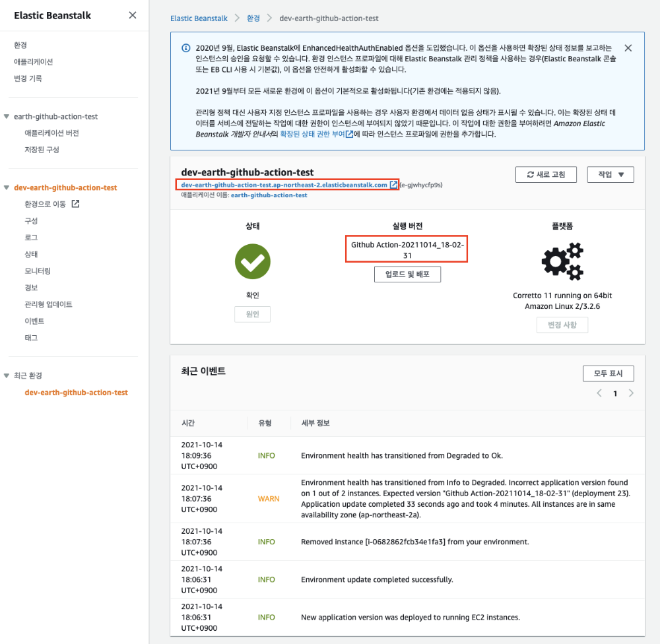Go to next events page arrow
Image resolution: width=660 pixels, height=644 pixels.
tap(631, 393)
